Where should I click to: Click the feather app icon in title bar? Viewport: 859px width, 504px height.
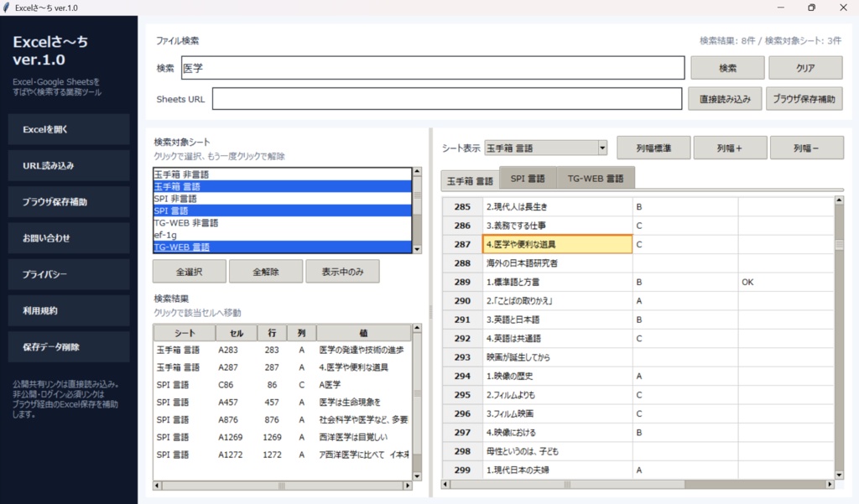pos(7,8)
